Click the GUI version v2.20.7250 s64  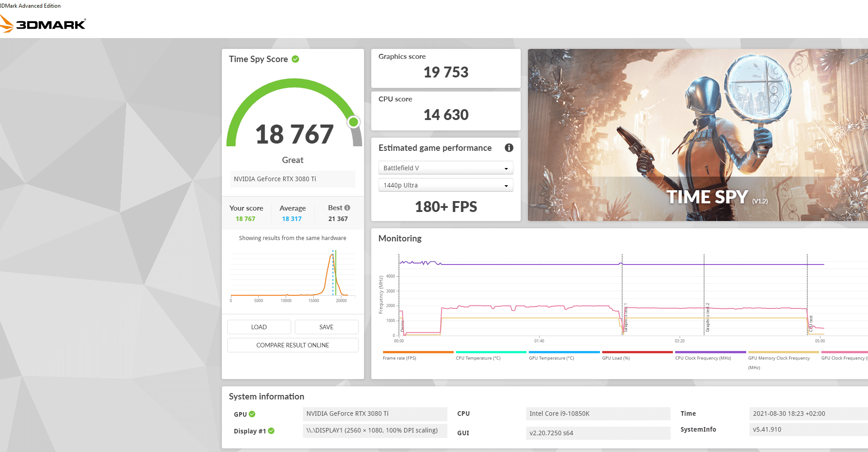coord(598,433)
